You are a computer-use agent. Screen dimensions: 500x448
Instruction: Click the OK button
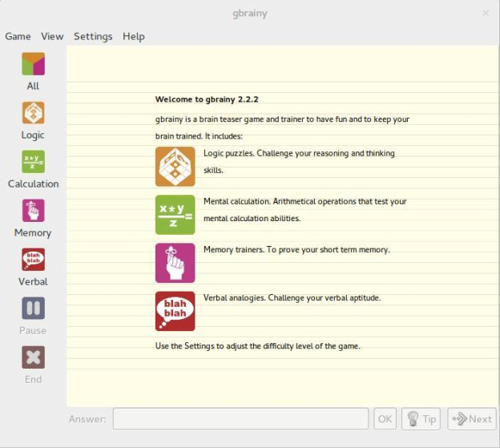click(385, 418)
